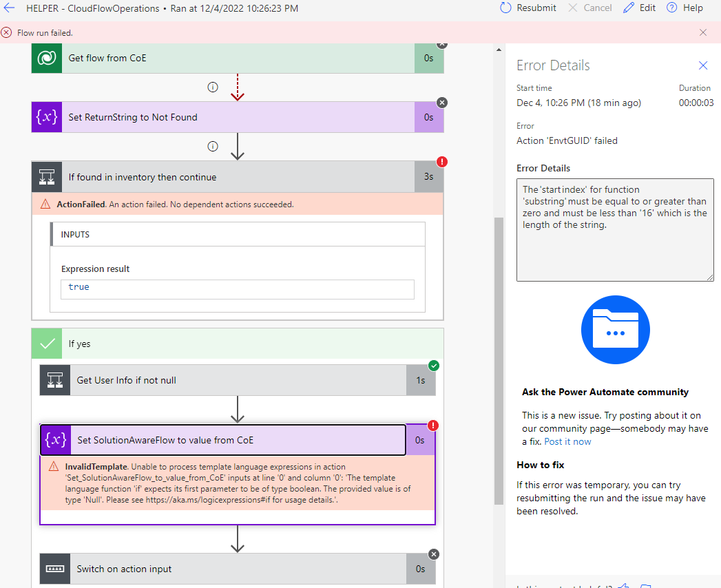Click red error badge on "Set SolutionAwareFlow" card
This screenshot has width=721, height=588.
433,426
